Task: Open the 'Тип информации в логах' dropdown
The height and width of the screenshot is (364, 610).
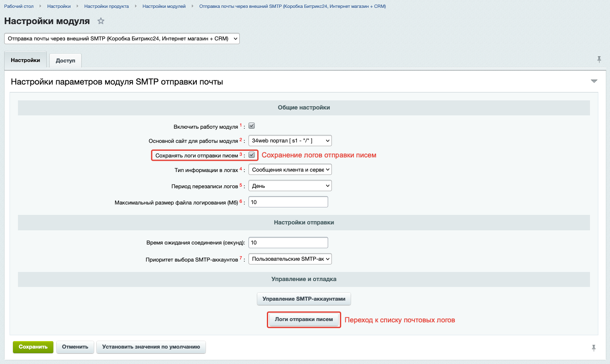Action: pyautogui.click(x=290, y=170)
